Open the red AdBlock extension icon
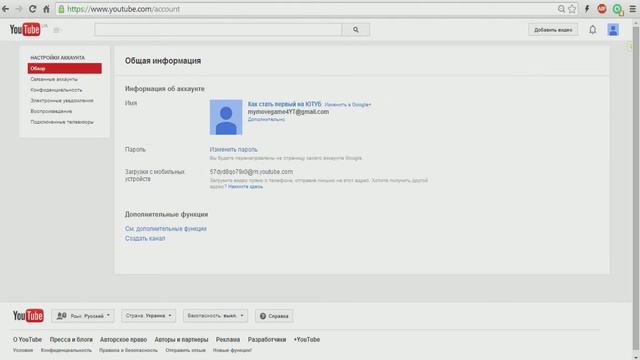The height and width of the screenshot is (360, 640). pyautogui.click(x=602, y=9)
